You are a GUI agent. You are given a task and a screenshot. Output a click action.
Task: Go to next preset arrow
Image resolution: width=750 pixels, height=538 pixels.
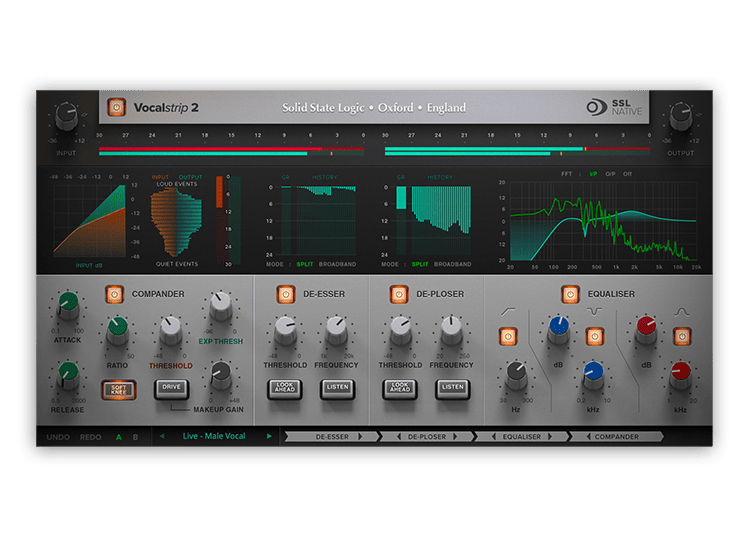coord(269,436)
